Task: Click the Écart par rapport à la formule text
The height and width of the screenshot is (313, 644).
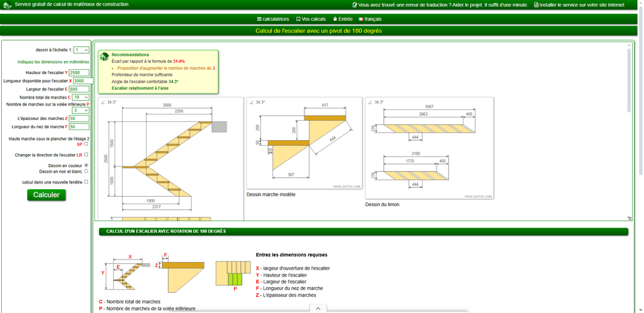Action: click(148, 61)
